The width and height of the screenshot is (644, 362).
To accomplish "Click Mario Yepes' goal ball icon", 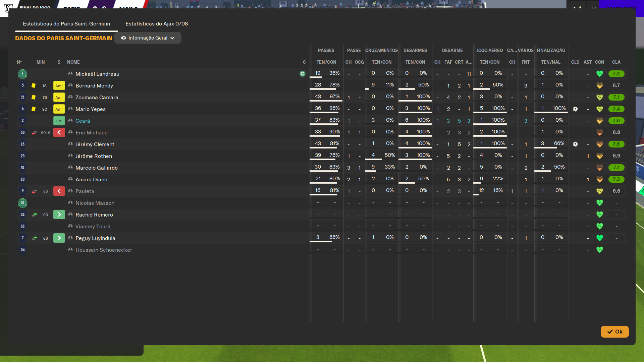I will coord(575,109).
